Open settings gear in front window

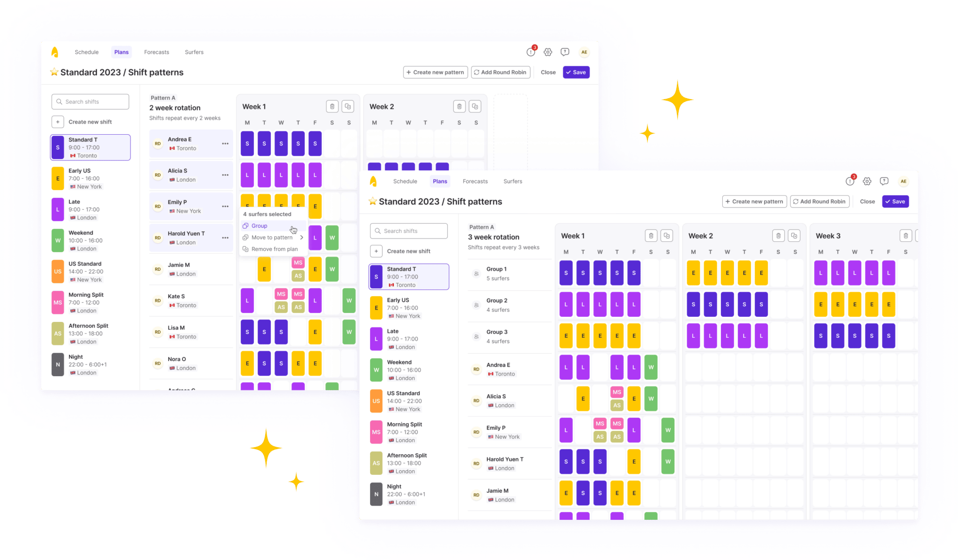867,181
